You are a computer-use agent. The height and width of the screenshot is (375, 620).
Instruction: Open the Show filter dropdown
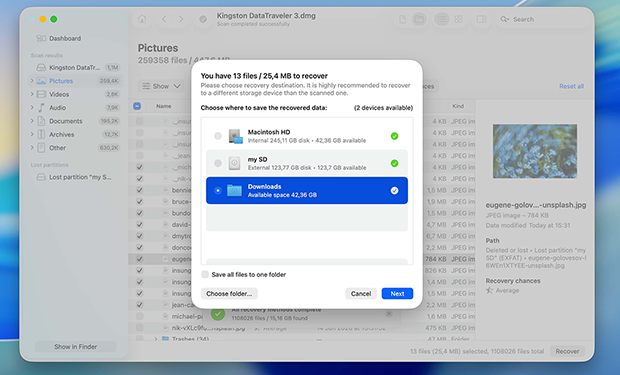(x=161, y=86)
